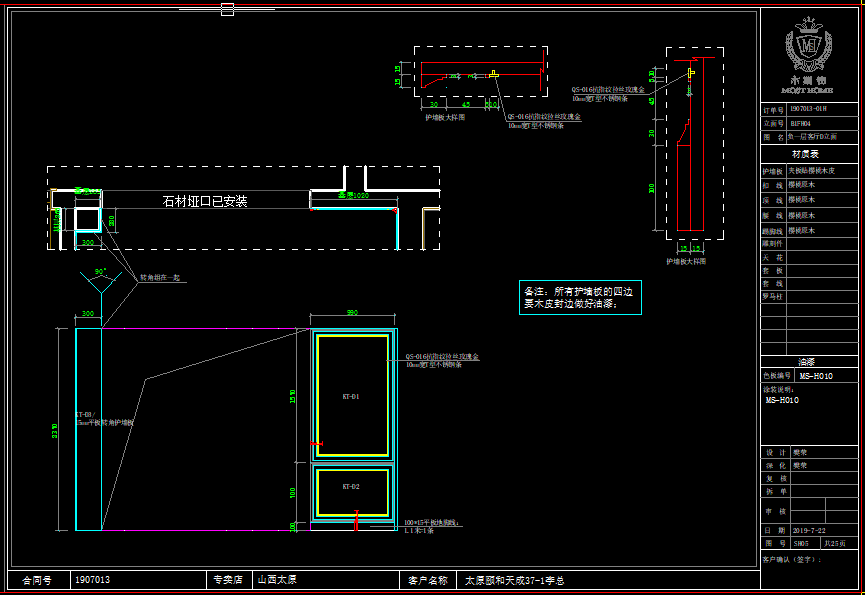Select the small square column in the plan

pyautogui.click(x=87, y=220)
